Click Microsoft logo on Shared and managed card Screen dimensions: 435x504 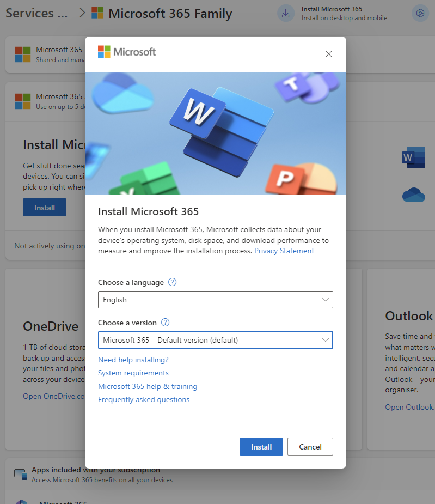(23, 54)
